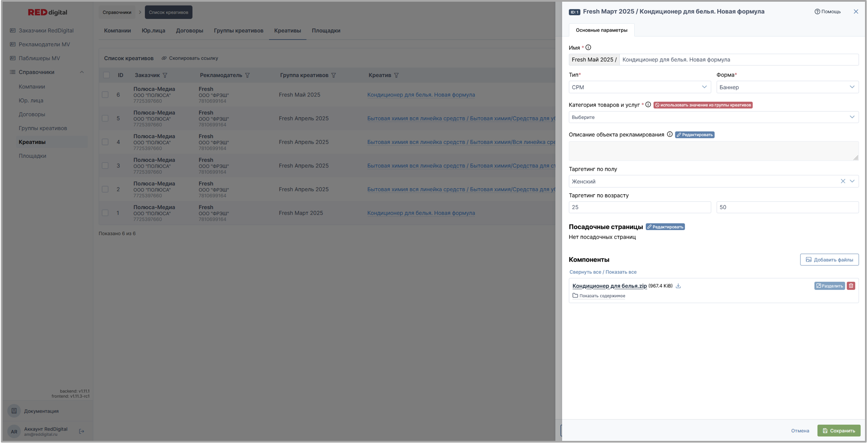Click the minimum age field showing 25
This screenshot has height=443, width=868.
639,207
